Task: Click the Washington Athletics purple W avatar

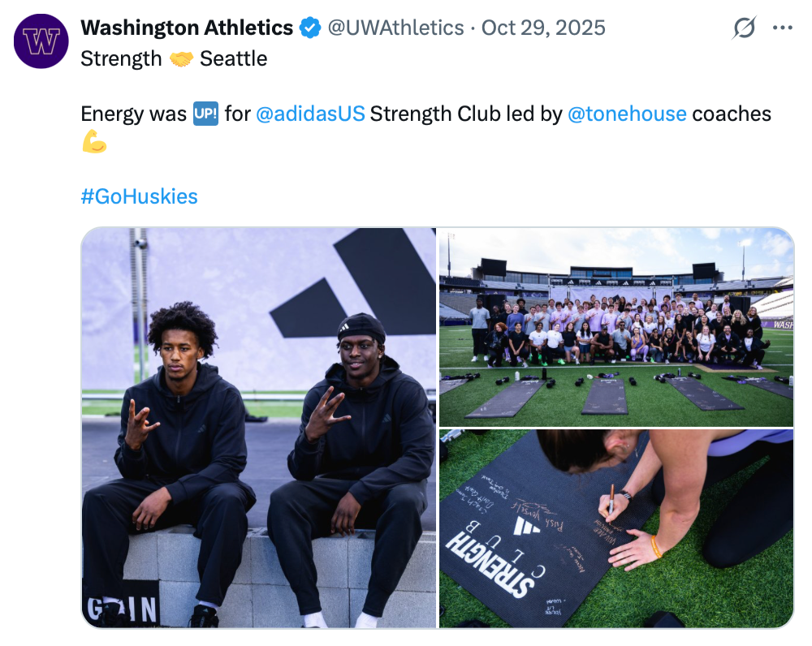Action: 41,41
